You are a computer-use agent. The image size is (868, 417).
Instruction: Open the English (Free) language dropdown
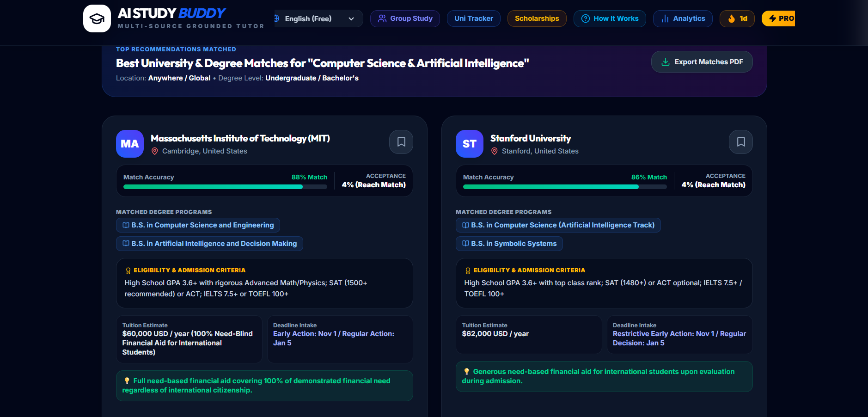318,18
